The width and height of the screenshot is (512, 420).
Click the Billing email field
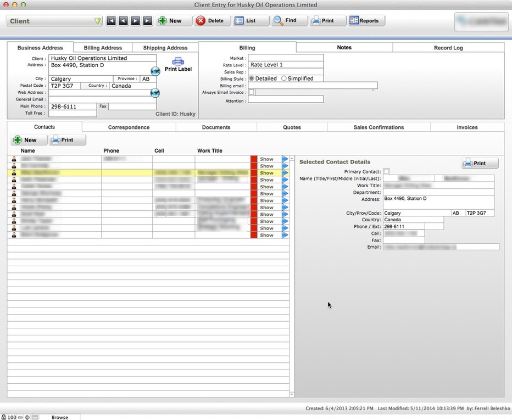[x=313, y=86]
